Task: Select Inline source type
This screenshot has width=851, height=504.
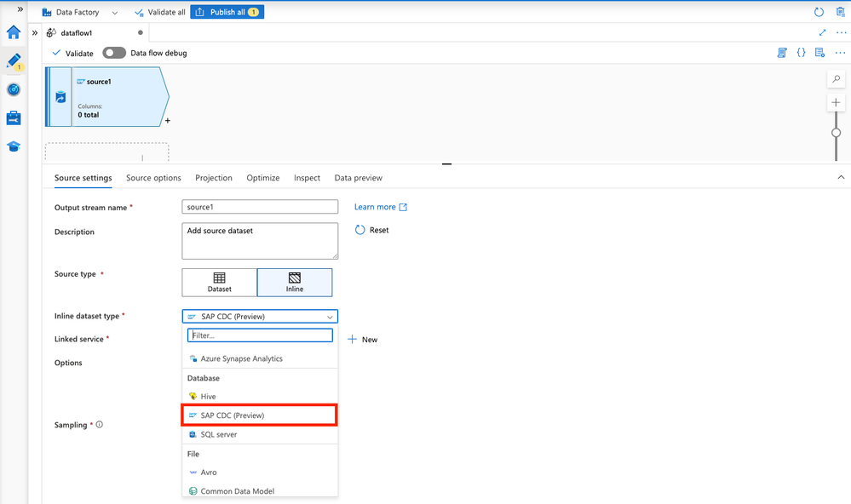Action: [x=295, y=282]
